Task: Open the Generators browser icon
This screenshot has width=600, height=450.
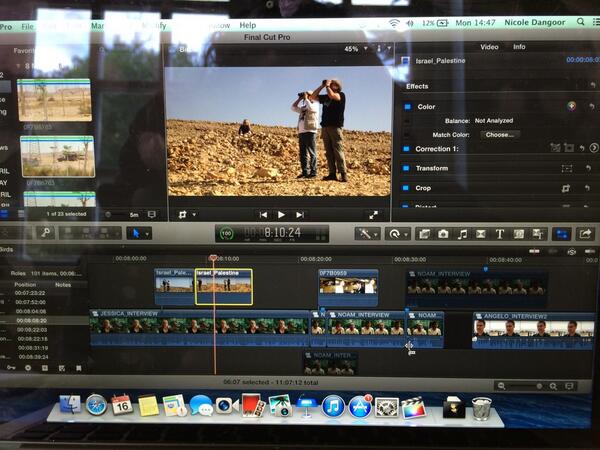Action: tap(519, 234)
